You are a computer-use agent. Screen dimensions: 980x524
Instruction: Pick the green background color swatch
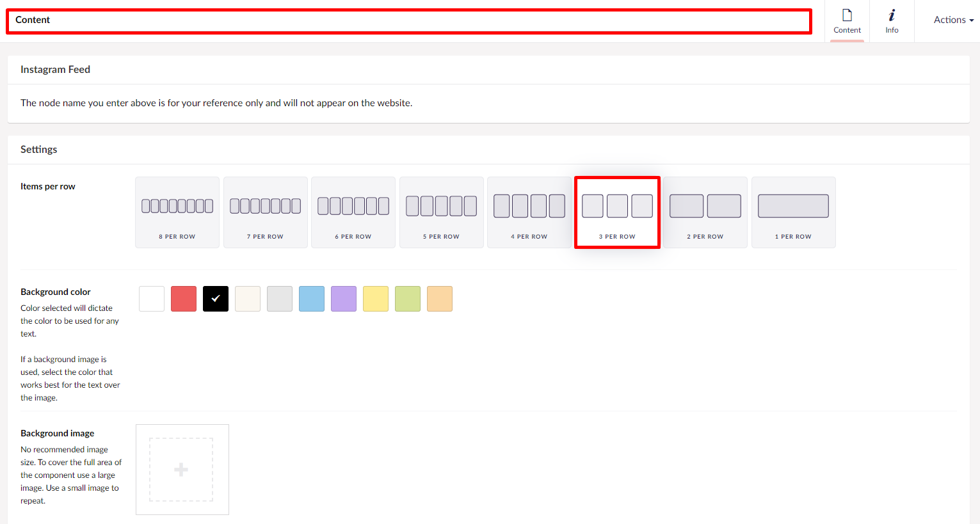point(408,299)
